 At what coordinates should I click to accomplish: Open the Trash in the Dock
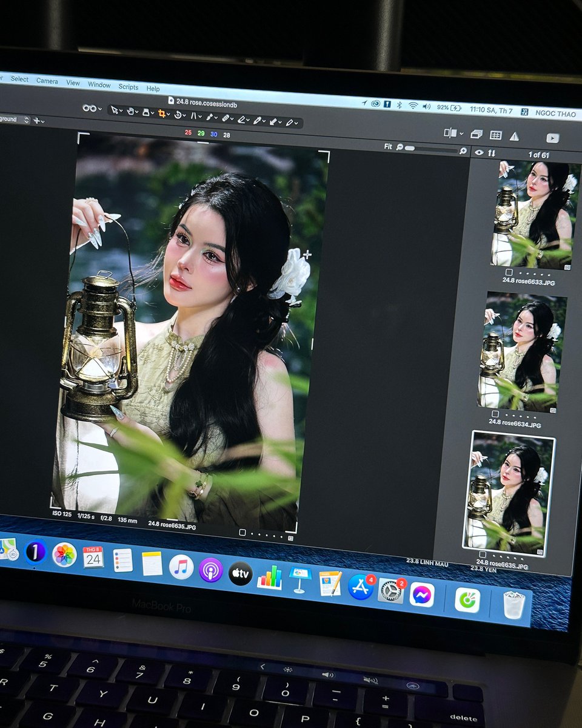(514, 604)
